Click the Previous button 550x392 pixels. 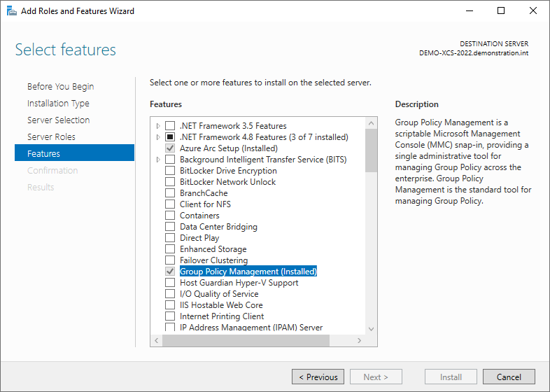pyautogui.click(x=318, y=377)
